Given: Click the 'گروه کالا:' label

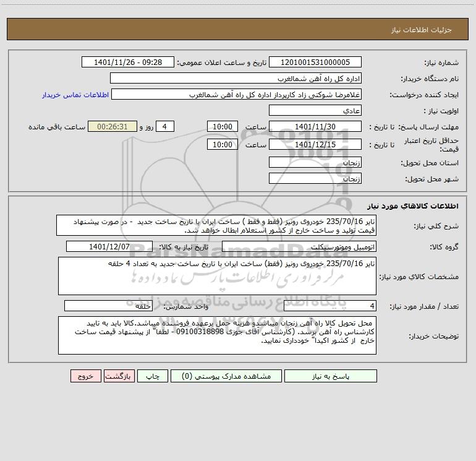Looking at the screenshot, I should point(444,247).
